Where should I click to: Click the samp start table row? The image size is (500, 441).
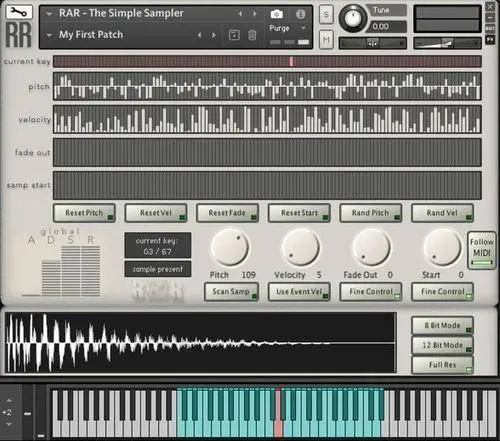click(x=267, y=185)
